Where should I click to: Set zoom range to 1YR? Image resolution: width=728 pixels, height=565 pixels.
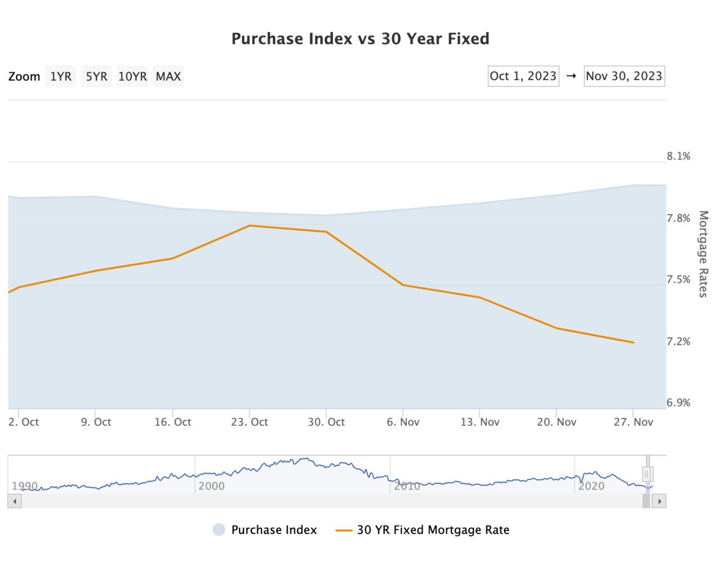[x=60, y=77]
